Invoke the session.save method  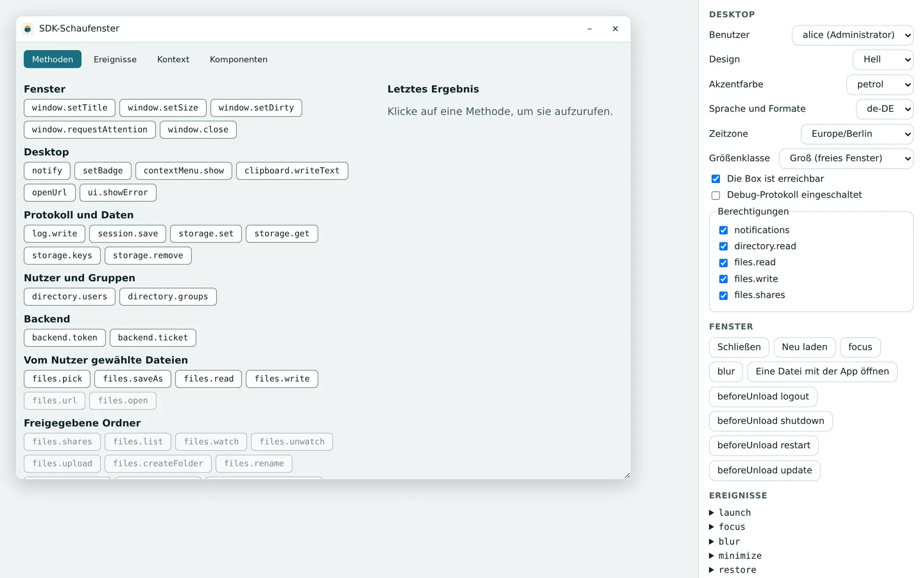(128, 234)
